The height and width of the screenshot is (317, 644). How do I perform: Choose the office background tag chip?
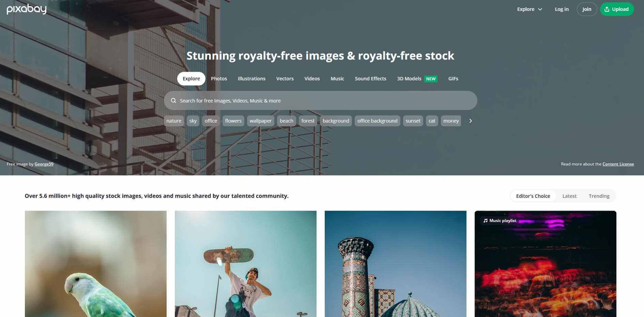(x=377, y=121)
